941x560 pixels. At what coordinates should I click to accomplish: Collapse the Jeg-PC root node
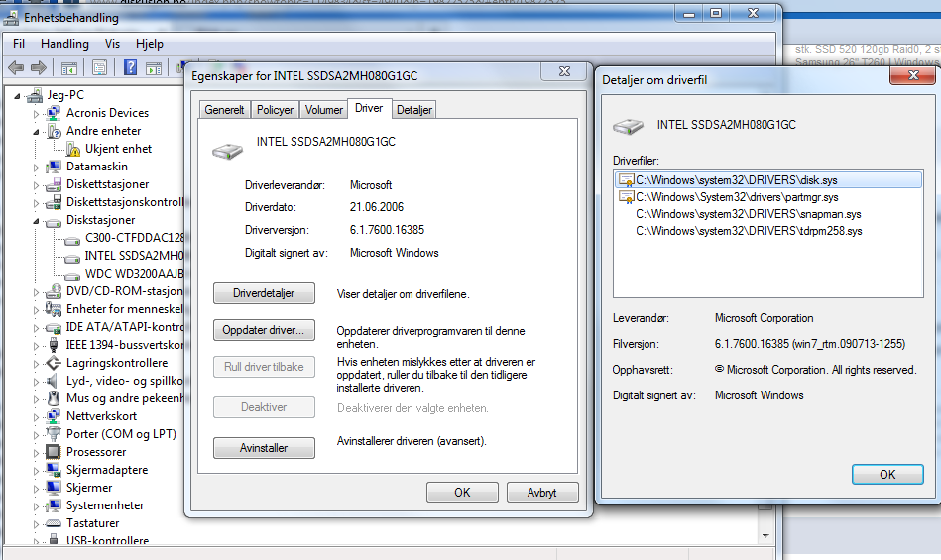coord(18,96)
